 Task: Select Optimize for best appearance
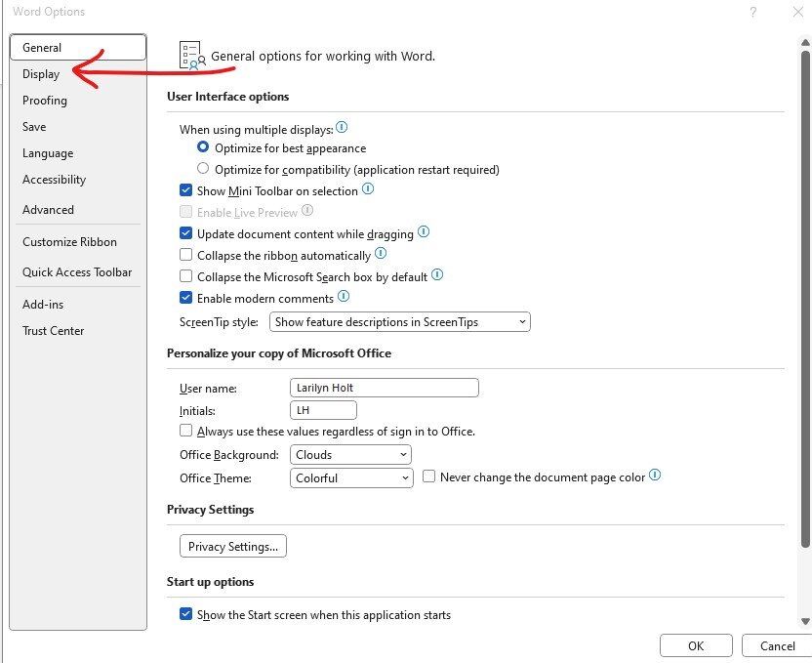coord(203,147)
